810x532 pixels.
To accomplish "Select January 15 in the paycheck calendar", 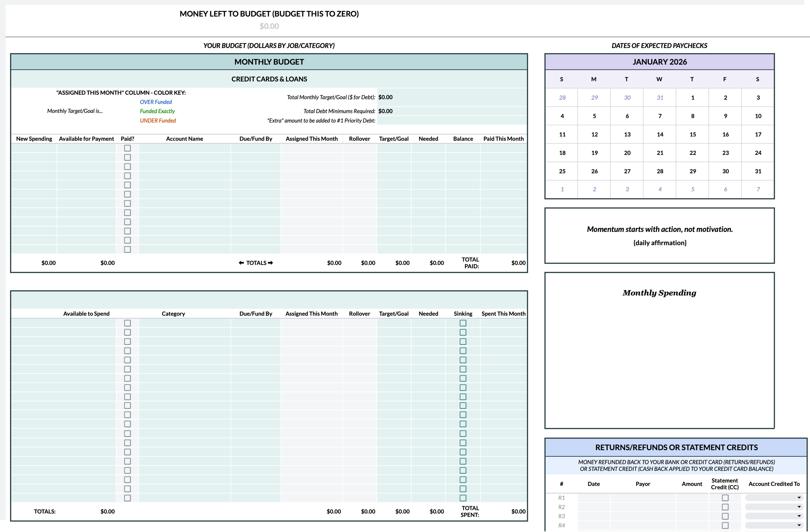I will pyautogui.click(x=693, y=134).
